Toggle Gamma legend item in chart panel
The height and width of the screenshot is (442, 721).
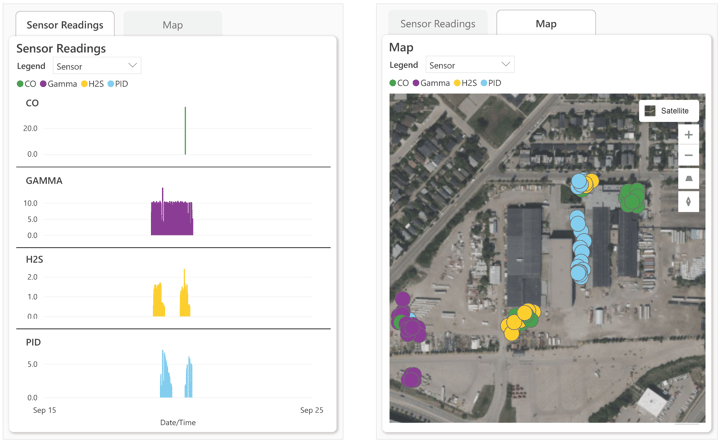coord(60,84)
